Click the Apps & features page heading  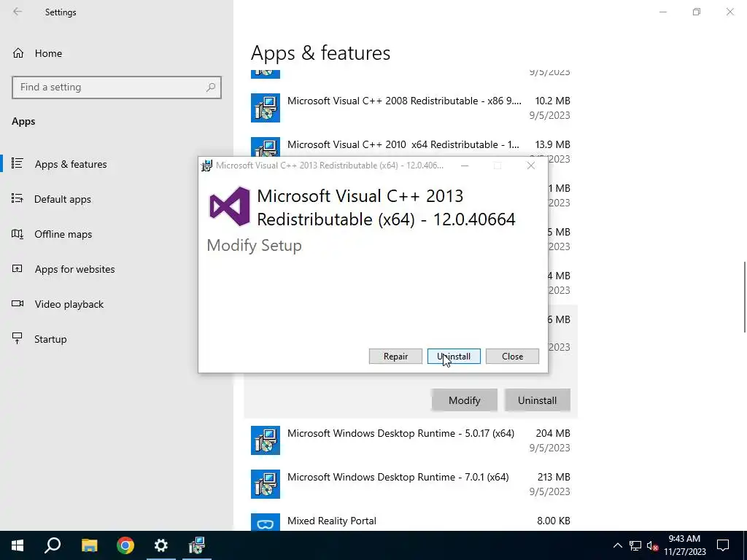pyautogui.click(x=321, y=52)
